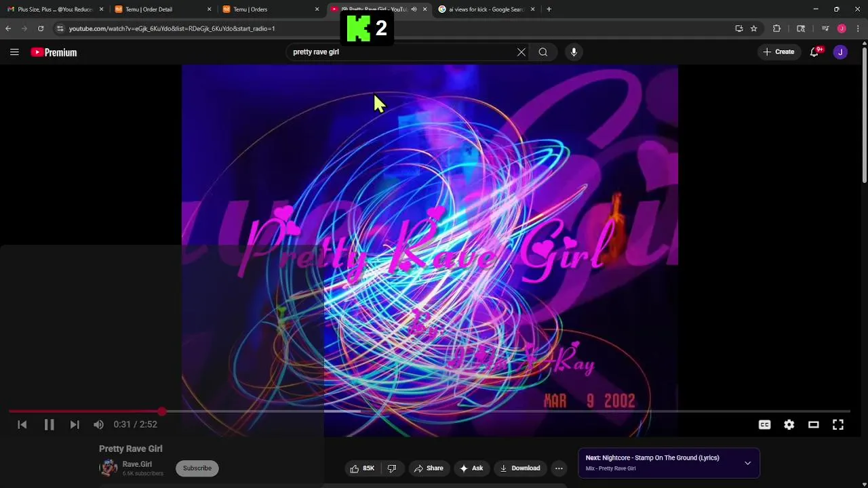Click the install app icon in address bar
The image size is (868, 488).
(739, 28)
